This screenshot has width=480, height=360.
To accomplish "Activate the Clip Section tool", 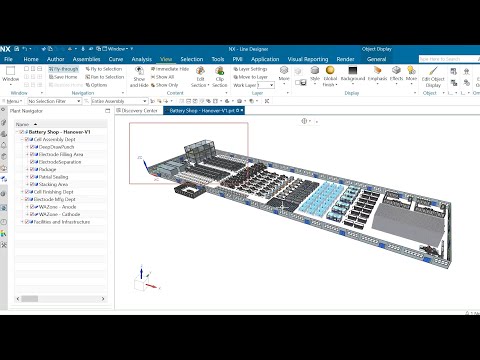I will (219, 77).
